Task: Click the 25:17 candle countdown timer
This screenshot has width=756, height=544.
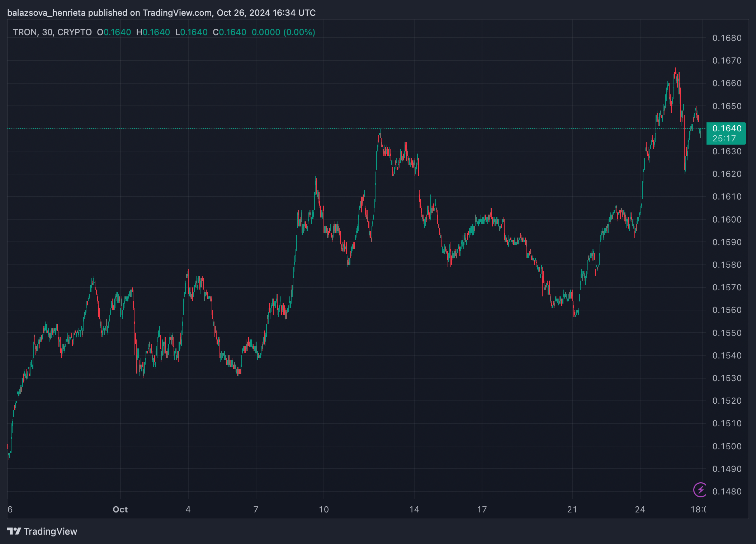Action: click(x=724, y=139)
